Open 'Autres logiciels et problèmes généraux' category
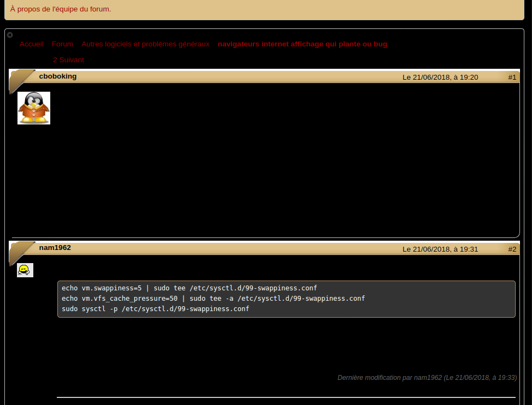Image resolution: width=532 pixels, height=405 pixels. pos(145,44)
